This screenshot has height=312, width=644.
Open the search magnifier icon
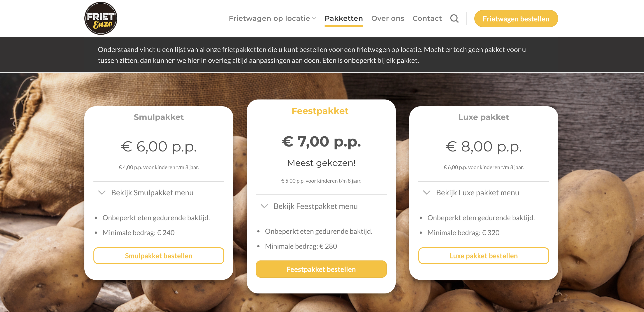tap(454, 19)
